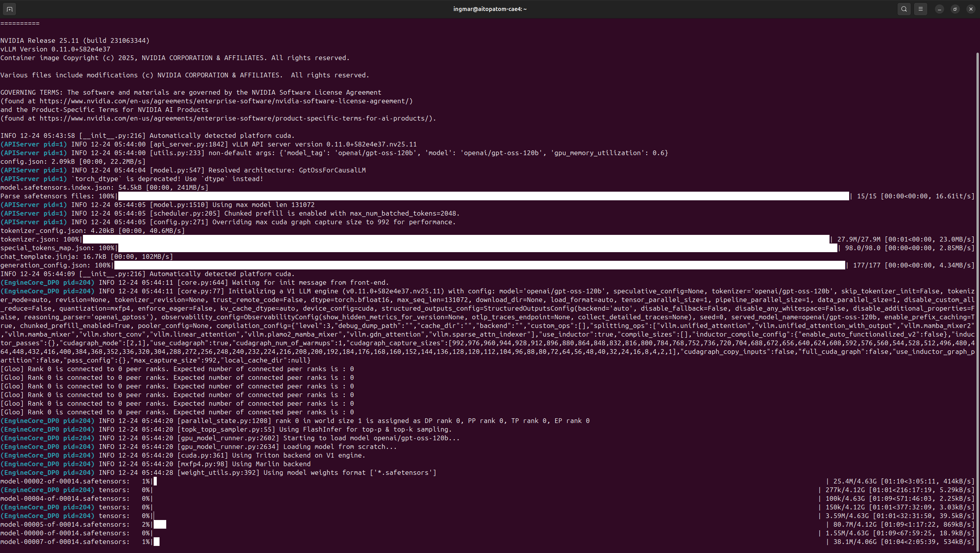Viewport: 980px width, 553px height.
Task: Minimize the terminal window
Action: coord(939,9)
